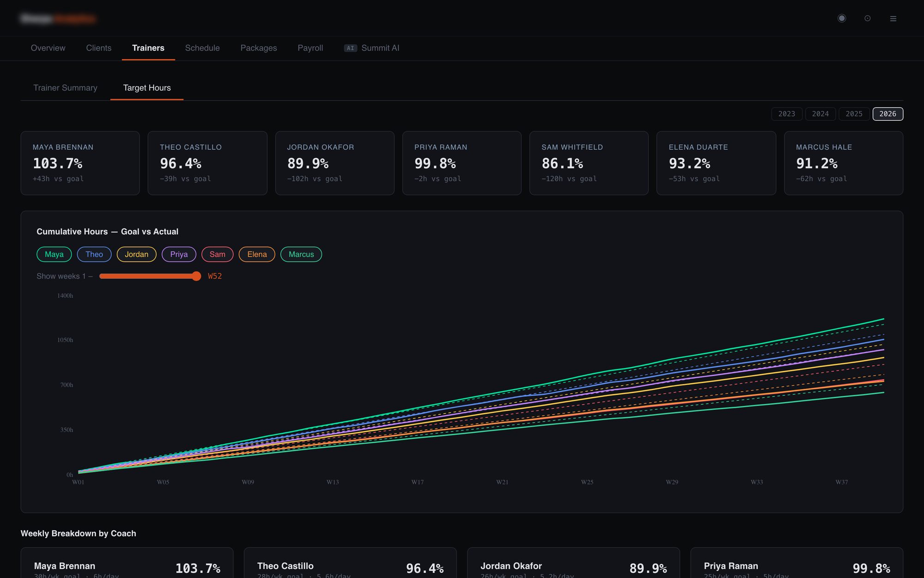Select the 2024 year button
This screenshot has height=578, width=924.
(820, 114)
